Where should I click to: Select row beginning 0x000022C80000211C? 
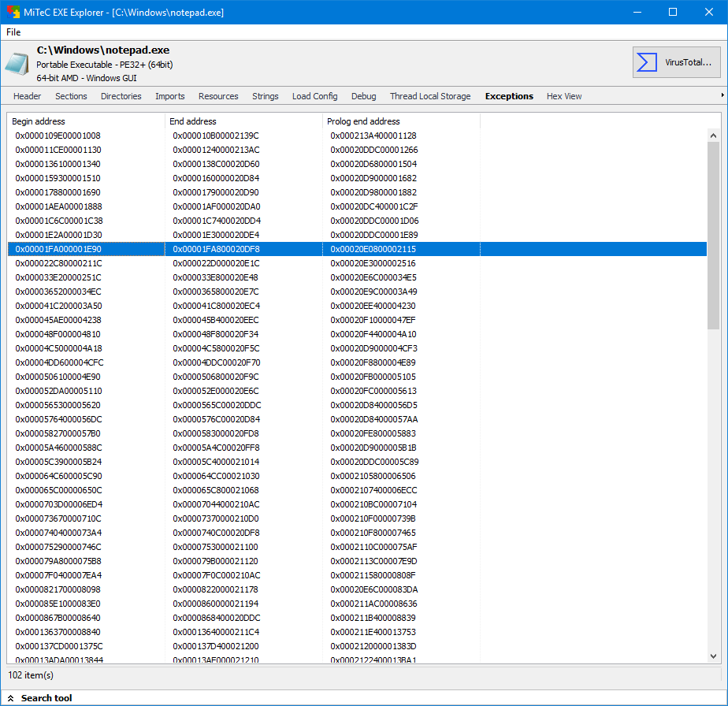(x=357, y=263)
